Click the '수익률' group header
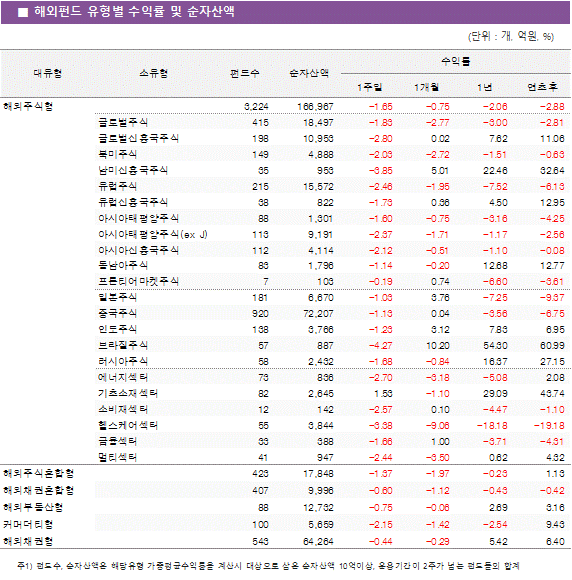This screenshot has width=572, height=580. tap(455, 61)
